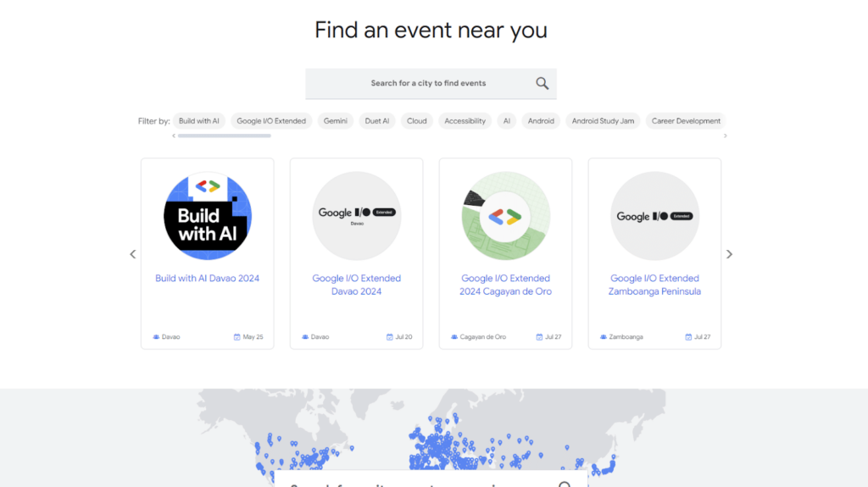Click the chapter icon beside Cagayan de Oro
Viewport: 868px width, 487px height.
[454, 336]
